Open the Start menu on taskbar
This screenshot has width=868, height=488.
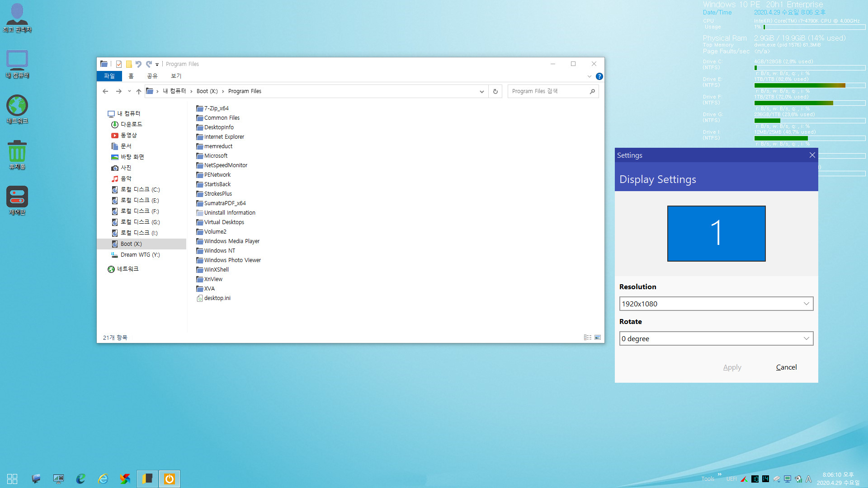(x=12, y=479)
